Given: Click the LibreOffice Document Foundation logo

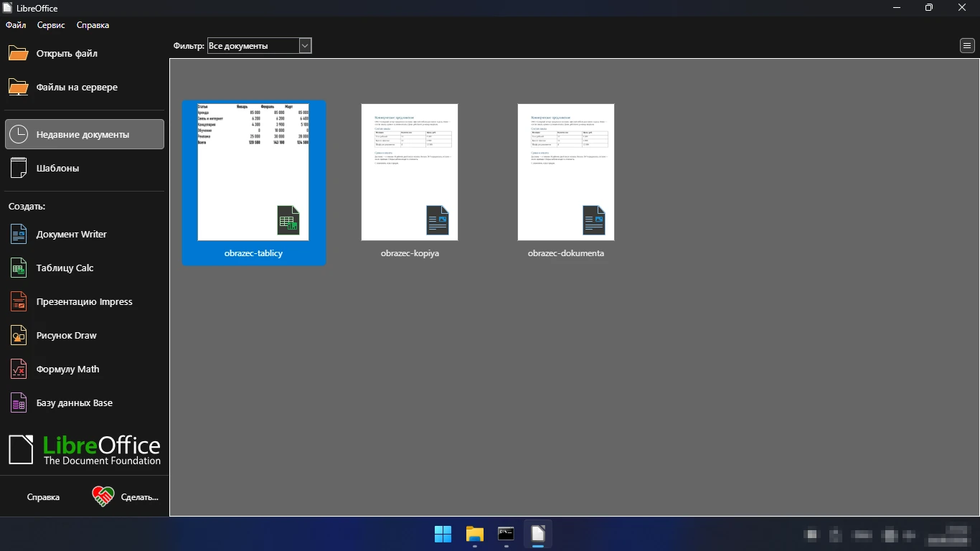Looking at the screenshot, I should pos(85,450).
